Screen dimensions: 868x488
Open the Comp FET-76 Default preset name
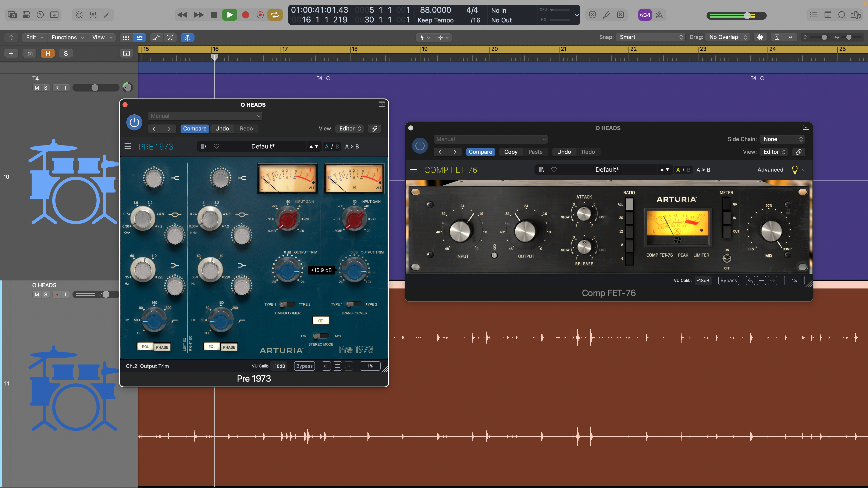[607, 169]
